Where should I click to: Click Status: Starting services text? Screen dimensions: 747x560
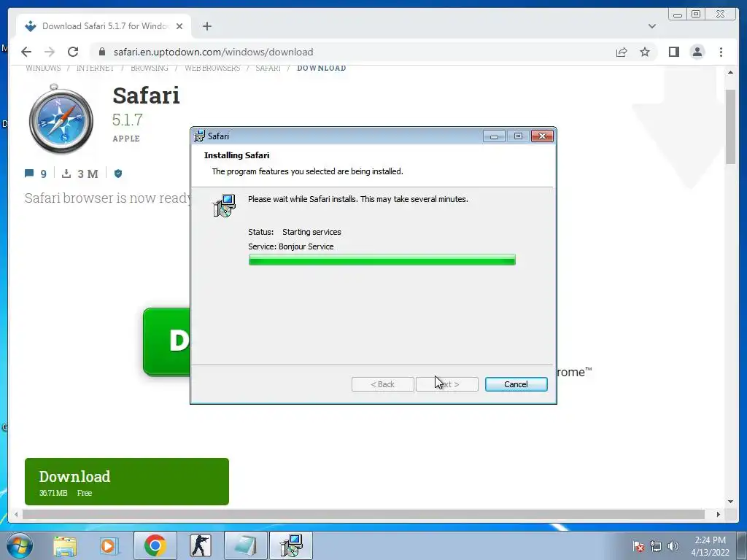pos(295,232)
